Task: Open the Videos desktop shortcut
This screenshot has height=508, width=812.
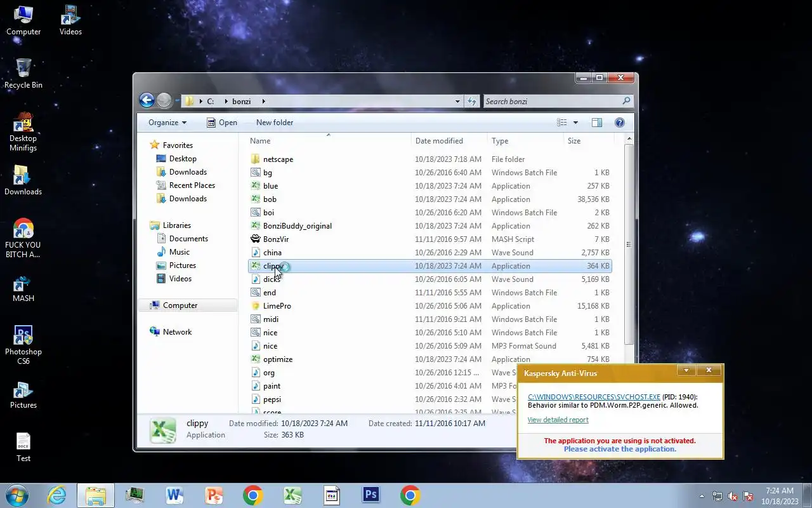Action: point(70,20)
